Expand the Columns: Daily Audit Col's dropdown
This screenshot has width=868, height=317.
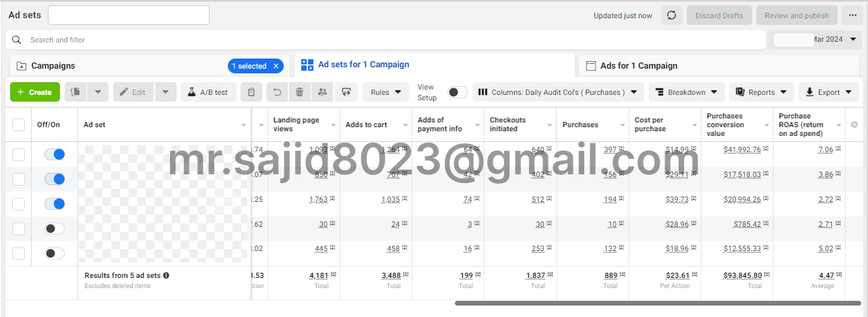(558, 92)
